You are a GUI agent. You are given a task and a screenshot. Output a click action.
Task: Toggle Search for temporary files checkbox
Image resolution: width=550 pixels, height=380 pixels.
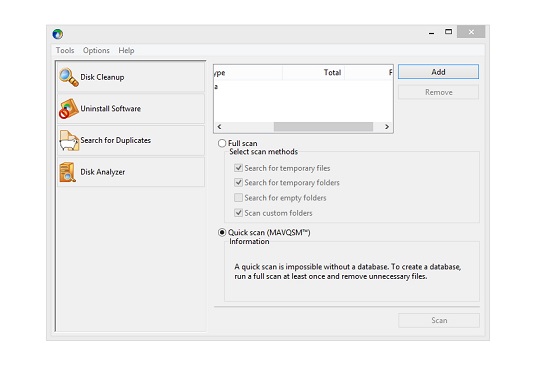coord(238,168)
